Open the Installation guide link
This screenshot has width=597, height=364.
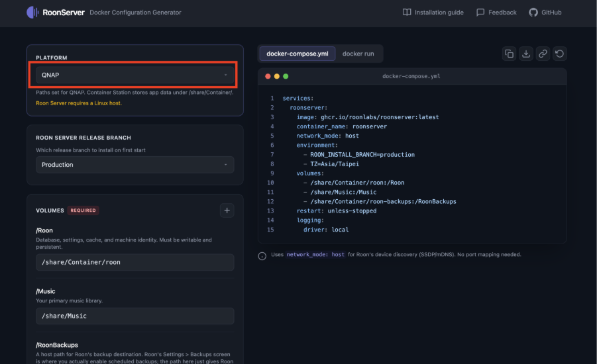click(x=433, y=12)
